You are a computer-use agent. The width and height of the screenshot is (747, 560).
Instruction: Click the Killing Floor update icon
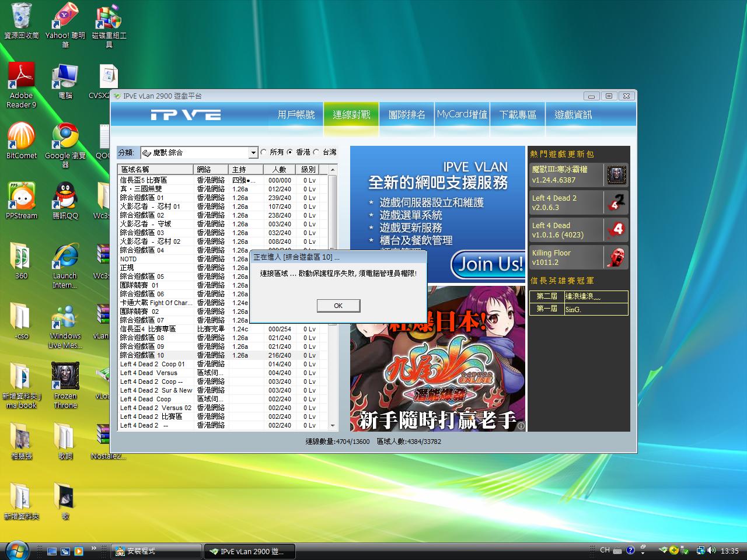point(616,257)
